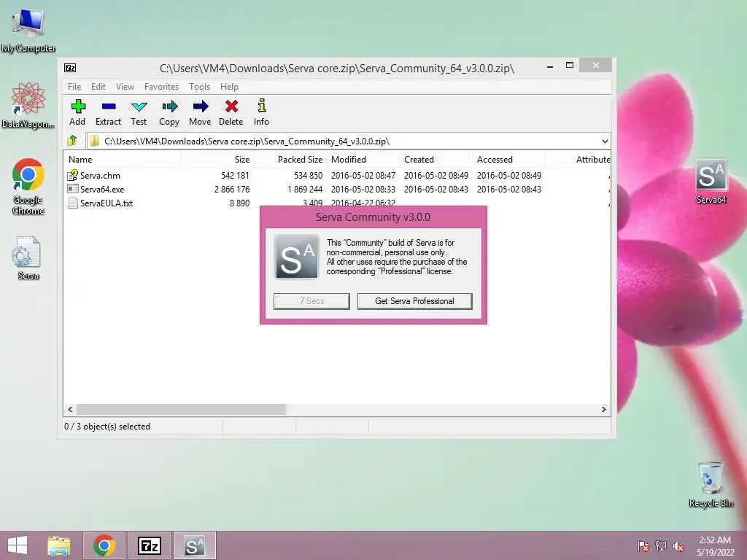Sort by Name column header
747x560 pixels.
click(x=122, y=160)
